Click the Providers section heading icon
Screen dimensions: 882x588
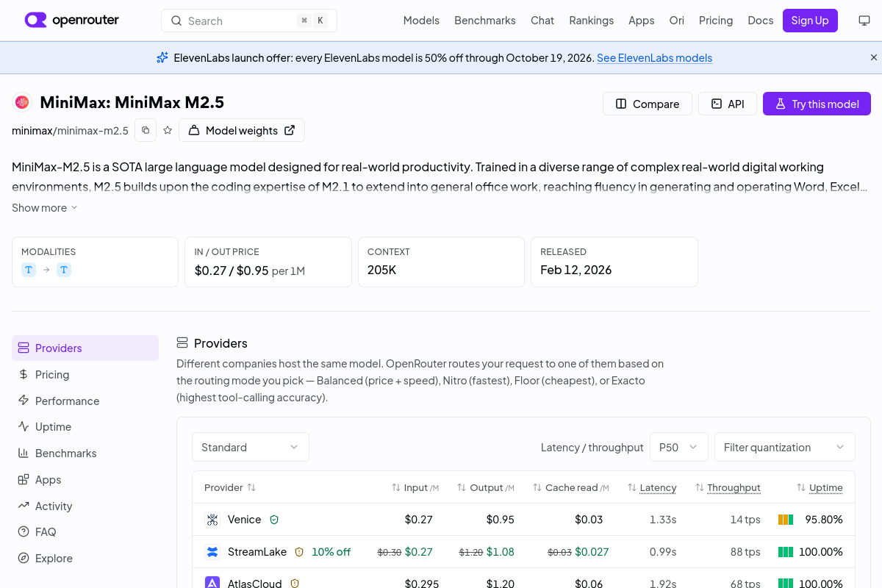(182, 343)
